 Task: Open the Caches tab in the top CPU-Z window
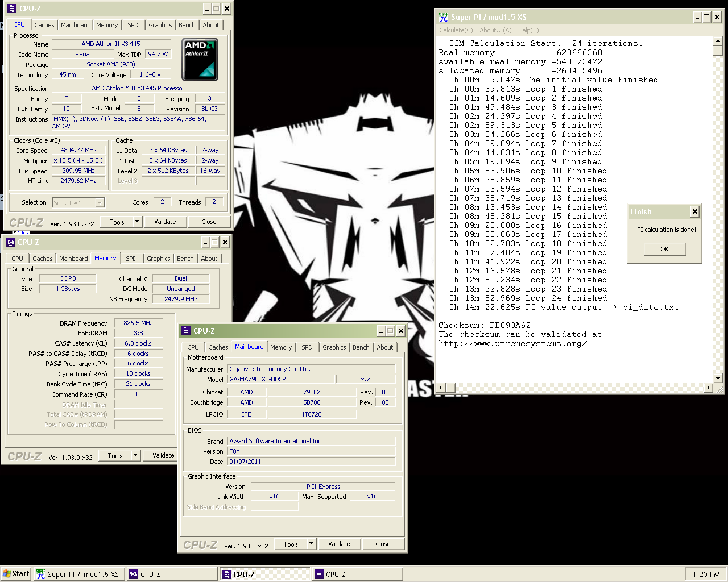coord(44,25)
